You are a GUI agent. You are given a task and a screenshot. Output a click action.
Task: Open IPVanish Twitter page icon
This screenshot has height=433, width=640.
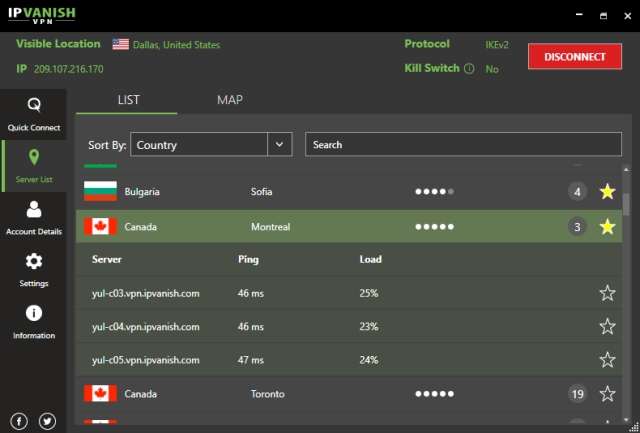click(47, 421)
